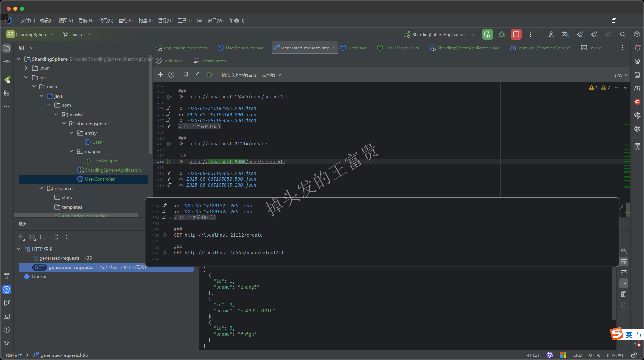The width and height of the screenshot is (644, 360).
Task: Open IDE settings gear icon
Action: coord(637,34)
